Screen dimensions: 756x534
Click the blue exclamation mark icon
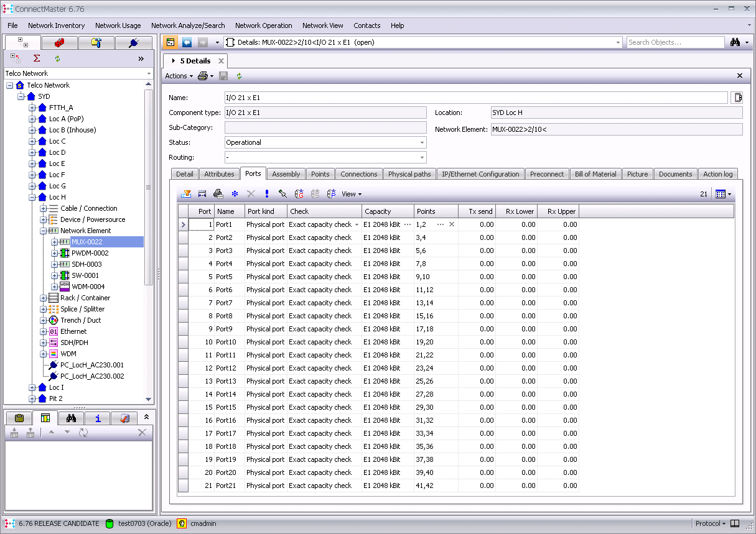tap(267, 194)
